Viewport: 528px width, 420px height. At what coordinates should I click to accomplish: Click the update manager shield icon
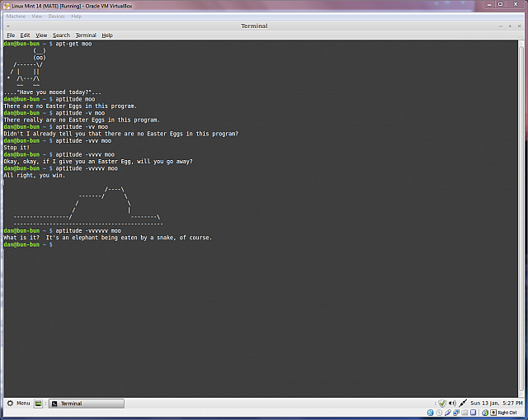(442, 403)
